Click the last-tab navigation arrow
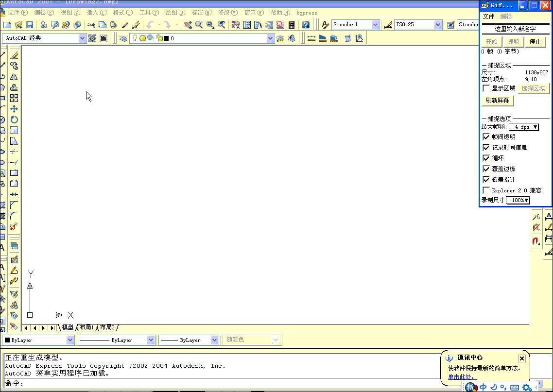Image resolution: width=553 pixels, height=392 pixels. coord(52,328)
